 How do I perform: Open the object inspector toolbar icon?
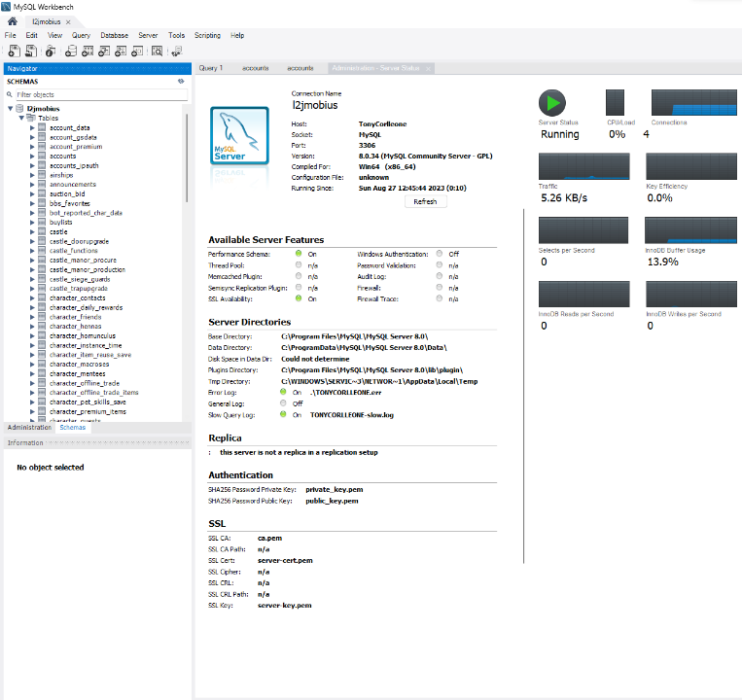click(x=52, y=52)
